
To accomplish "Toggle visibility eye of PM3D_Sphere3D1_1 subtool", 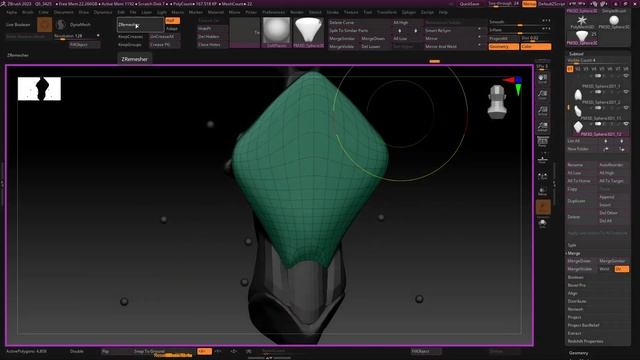I will [626, 92].
